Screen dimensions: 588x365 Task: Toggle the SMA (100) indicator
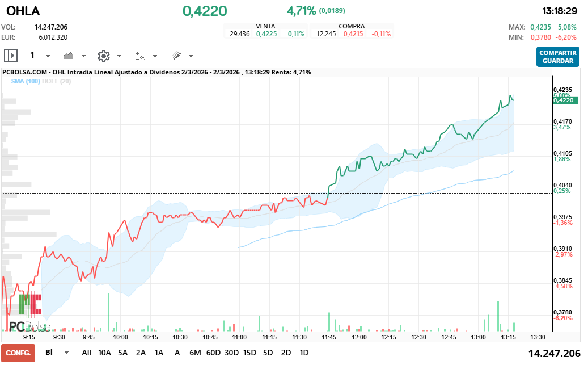click(x=26, y=81)
